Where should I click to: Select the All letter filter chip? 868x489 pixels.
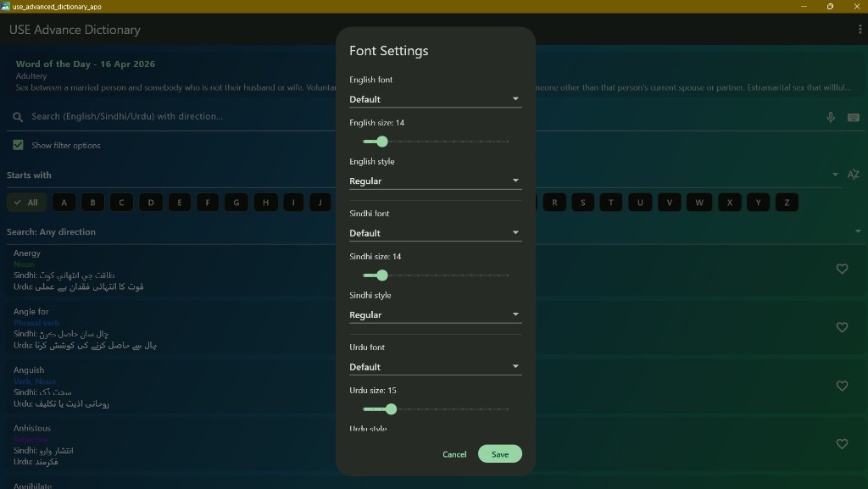pos(26,203)
